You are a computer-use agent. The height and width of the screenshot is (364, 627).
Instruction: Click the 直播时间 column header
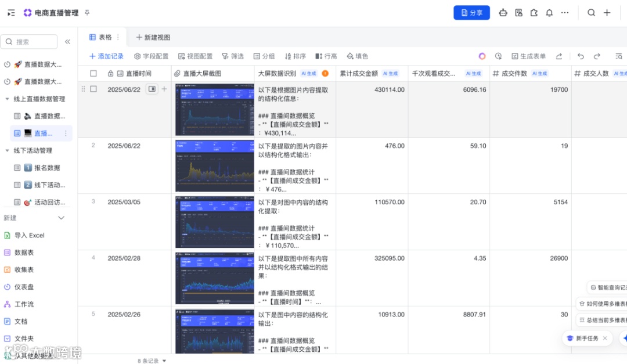pyautogui.click(x=138, y=74)
